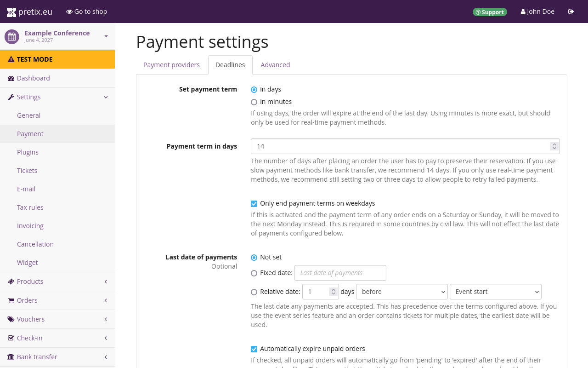Viewport: 588px width, 368px height.
Task: Choose the 'Fixed date' radio option
Action: point(254,273)
